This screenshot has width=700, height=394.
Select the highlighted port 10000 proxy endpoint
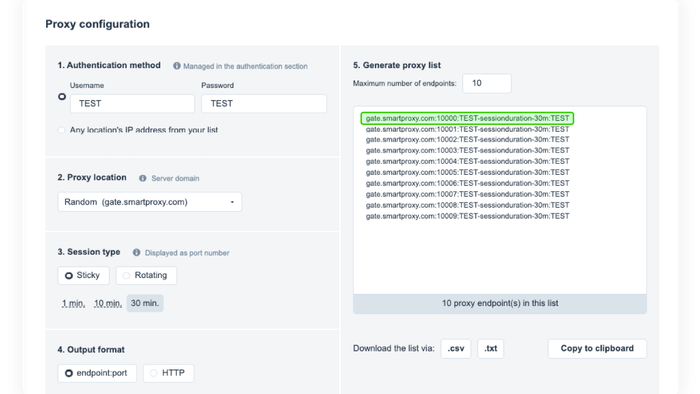click(x=467, y=118)
